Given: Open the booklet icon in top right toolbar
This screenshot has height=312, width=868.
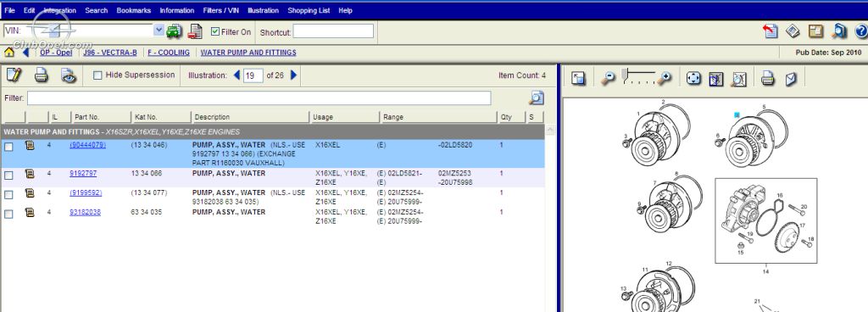Looking at the screenshot, I should 793,31.
